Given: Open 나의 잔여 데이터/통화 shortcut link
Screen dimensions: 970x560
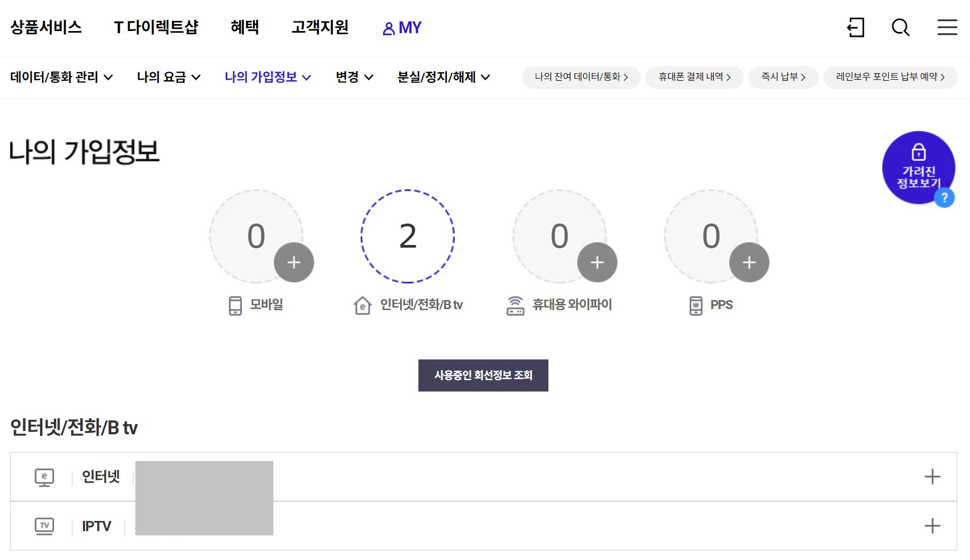Looking at the screenshot, I should [x=581, y=77].
